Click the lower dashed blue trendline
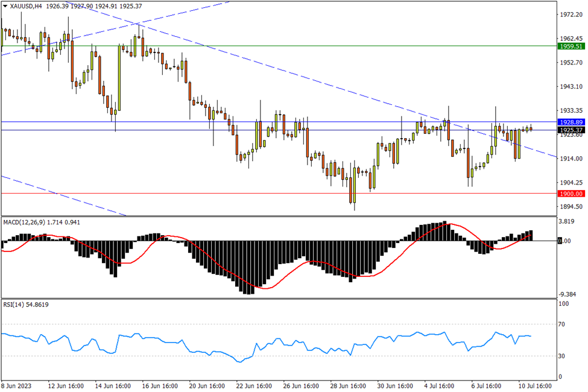 (x=60, y=194)
